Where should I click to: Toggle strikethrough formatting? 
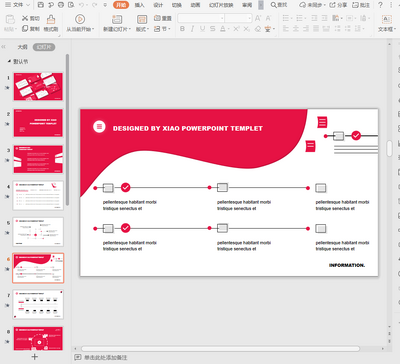pyautogui.click(x=212, y=29)
